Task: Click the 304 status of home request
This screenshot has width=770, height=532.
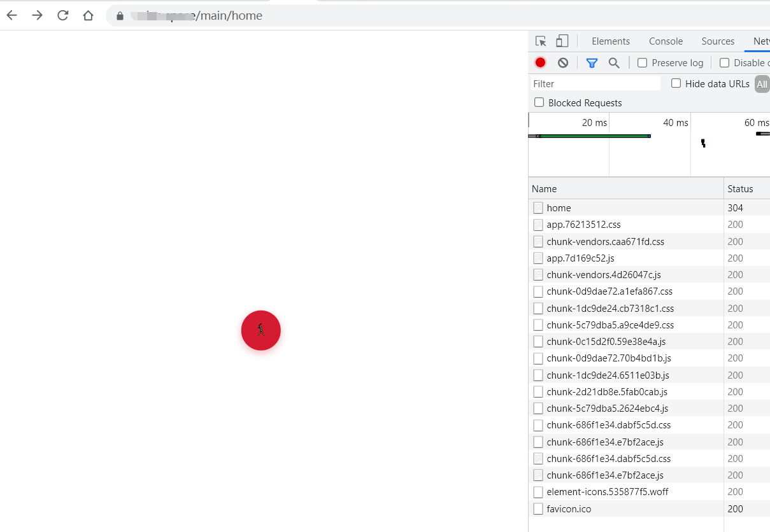Action: [x=735, y=208]
